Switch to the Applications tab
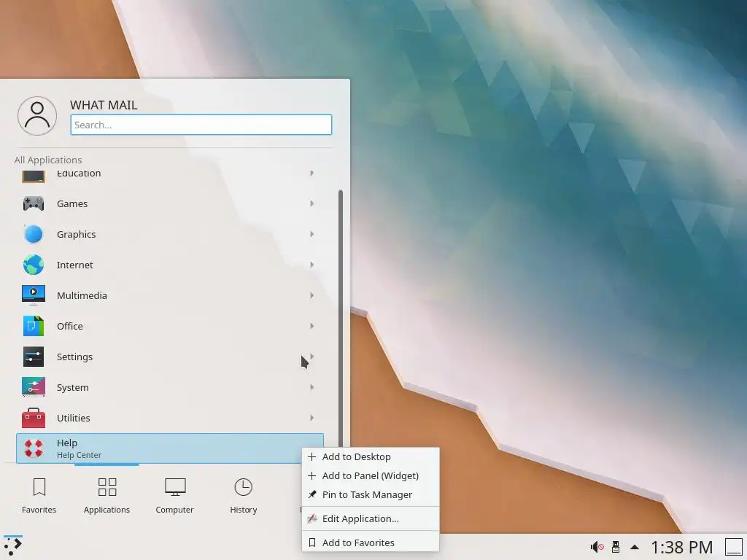Image resolution: width=747 pixels, height=560 pixels. pyautogui.click(x=107, y=496)
